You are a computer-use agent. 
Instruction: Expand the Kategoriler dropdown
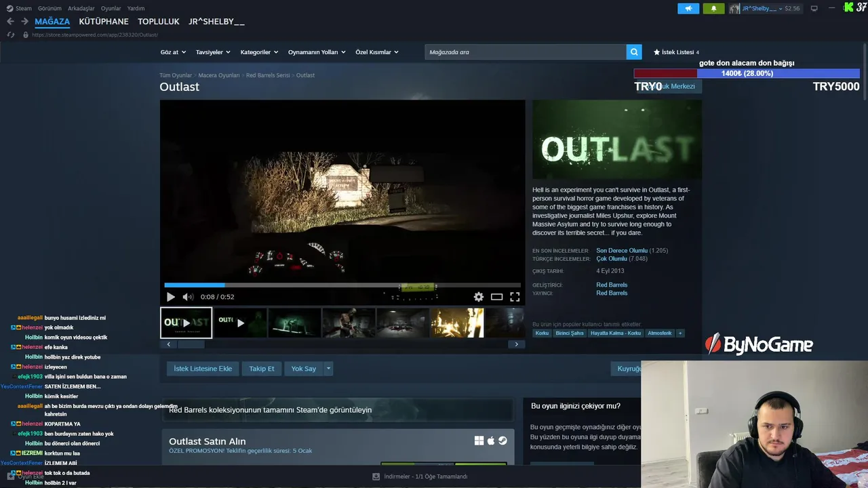[259, 52]
